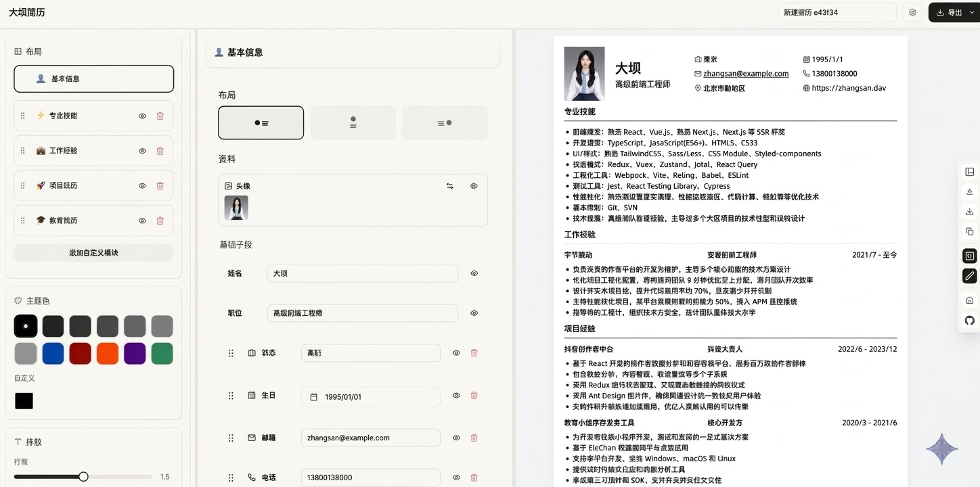Open the settings gear in the top bar

[912, 11]
